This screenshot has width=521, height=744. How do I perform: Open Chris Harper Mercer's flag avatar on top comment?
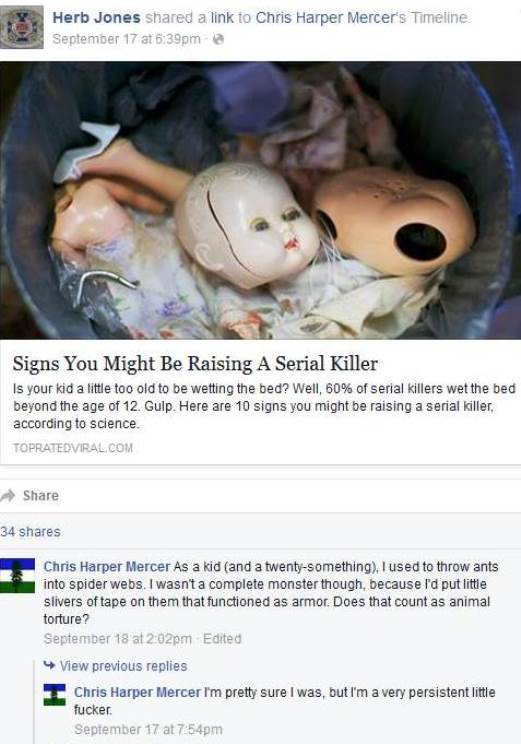[17, 576]
